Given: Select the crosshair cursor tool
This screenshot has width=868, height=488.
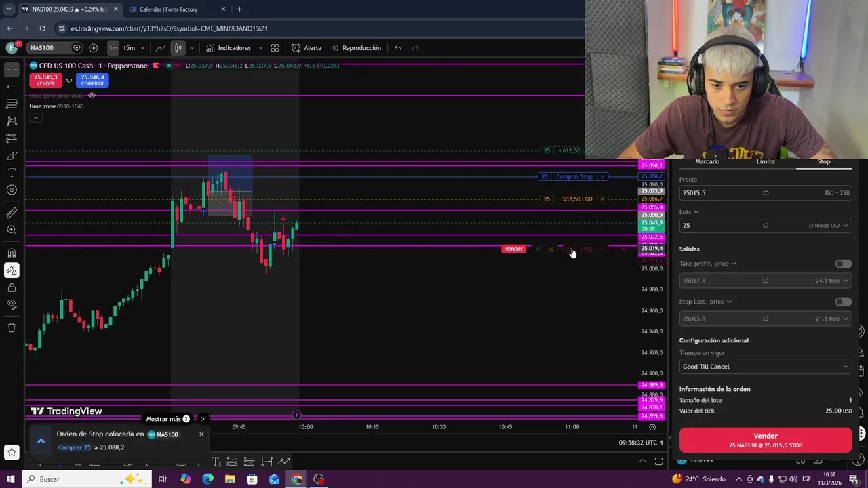Looking at the screenshot, I should tap(12, 69).
